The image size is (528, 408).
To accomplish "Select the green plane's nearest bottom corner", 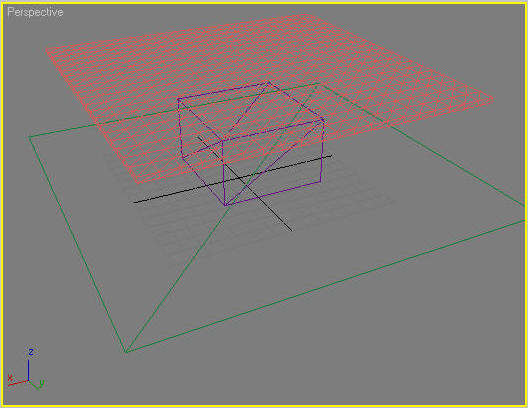I will [x=126, y=352].
